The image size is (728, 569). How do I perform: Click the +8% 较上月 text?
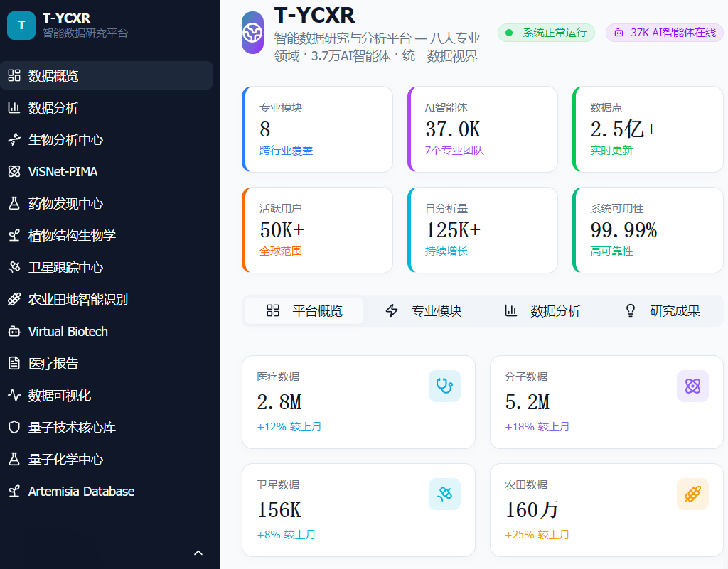[x=287, y=535]
